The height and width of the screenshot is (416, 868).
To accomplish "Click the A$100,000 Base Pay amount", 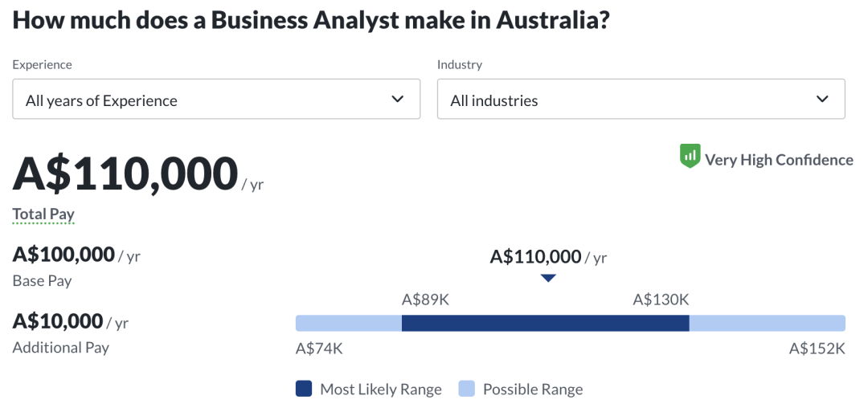I will pos(64,255).
